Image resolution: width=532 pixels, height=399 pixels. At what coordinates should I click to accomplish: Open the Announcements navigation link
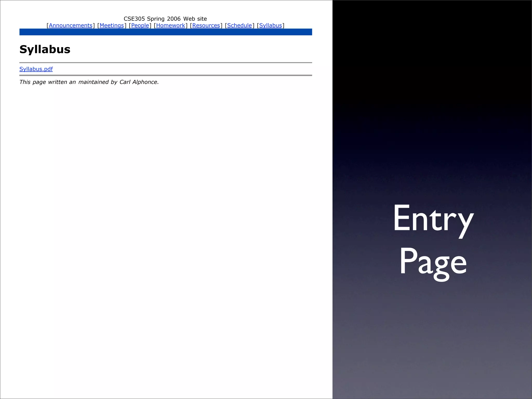[70, 25]
